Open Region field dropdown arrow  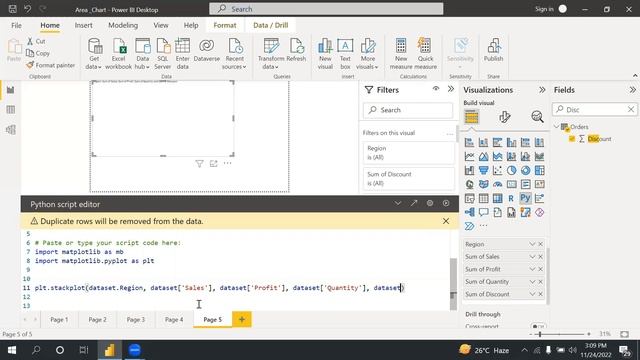click(532, 244)
